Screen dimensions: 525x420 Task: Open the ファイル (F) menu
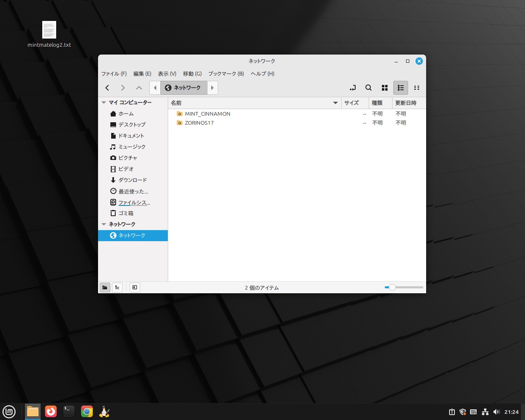114,74
